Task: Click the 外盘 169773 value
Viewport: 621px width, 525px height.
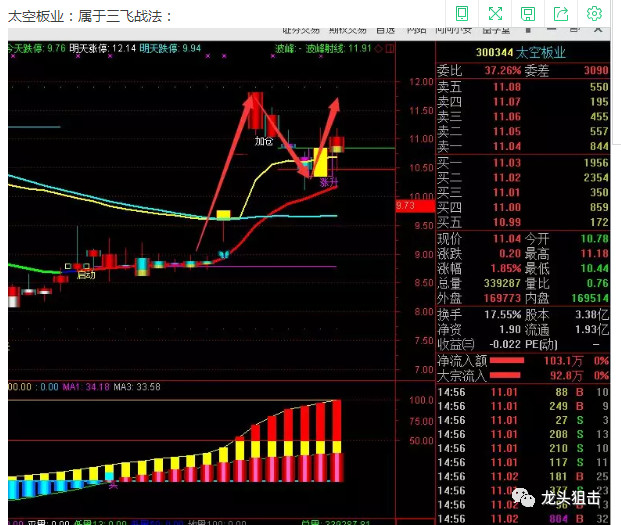Action: (502, 298)
